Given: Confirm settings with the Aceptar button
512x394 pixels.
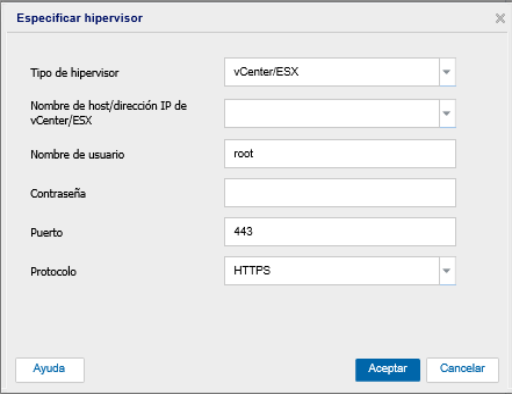Looking at the screenshot, I should click(387, 370).
